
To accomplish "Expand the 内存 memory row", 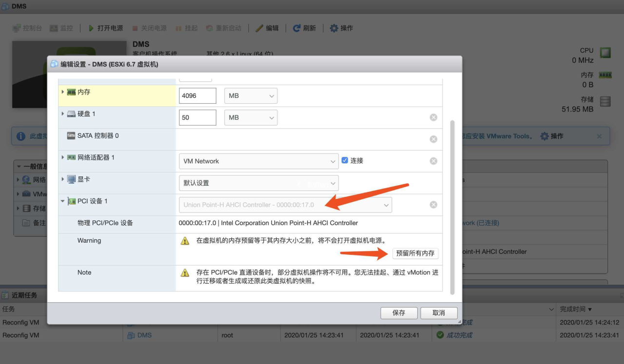I will click(x=62, y=92).
